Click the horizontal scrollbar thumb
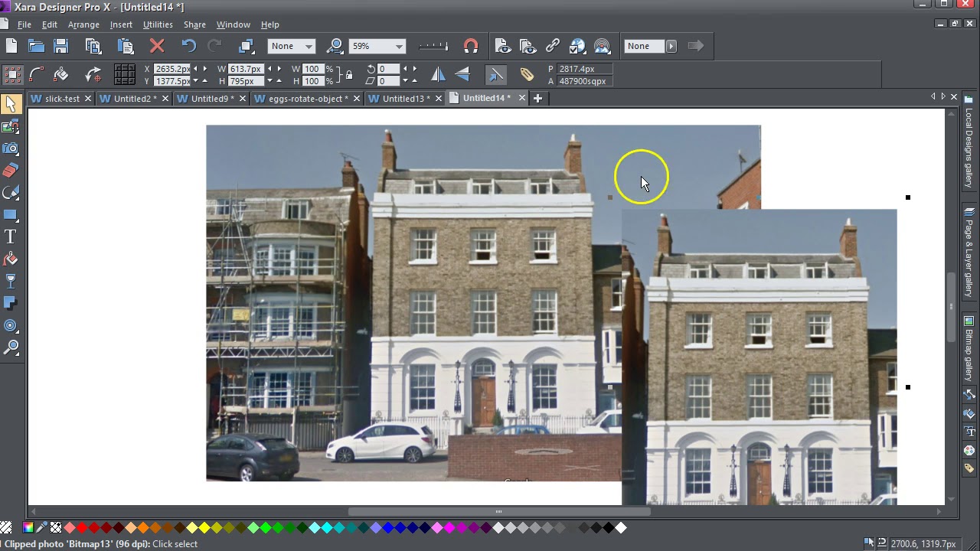Screen dimensions: 980x551 click(x=498, y=512)
